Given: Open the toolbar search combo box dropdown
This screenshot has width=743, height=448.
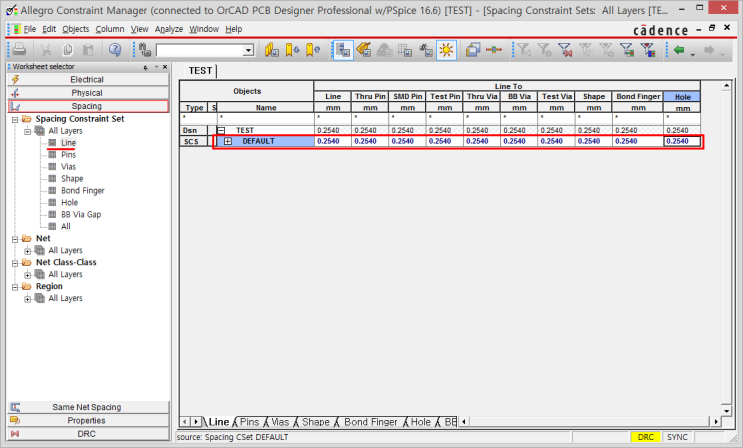Looking at the screenshot, I should (x=248, y=50).
